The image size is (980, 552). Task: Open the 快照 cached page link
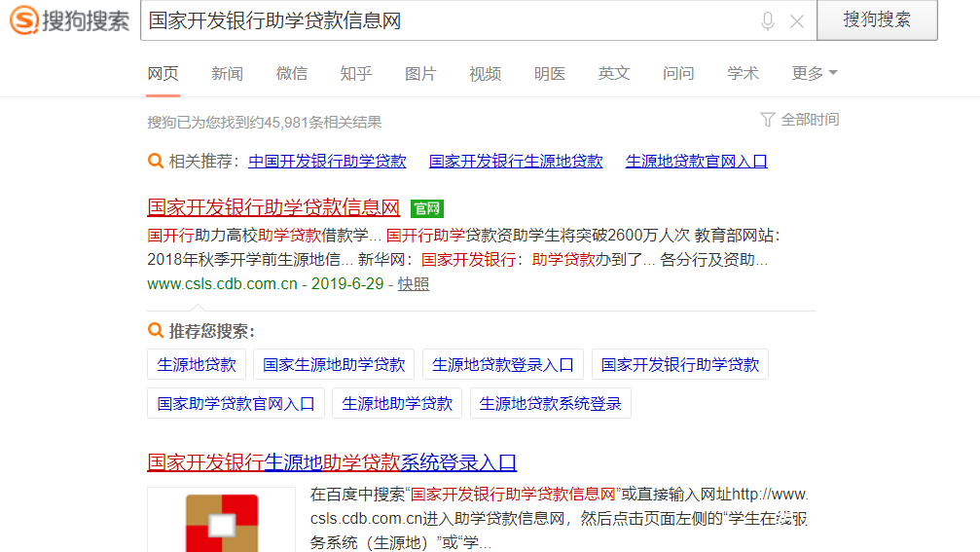click(x=414, y=284)
